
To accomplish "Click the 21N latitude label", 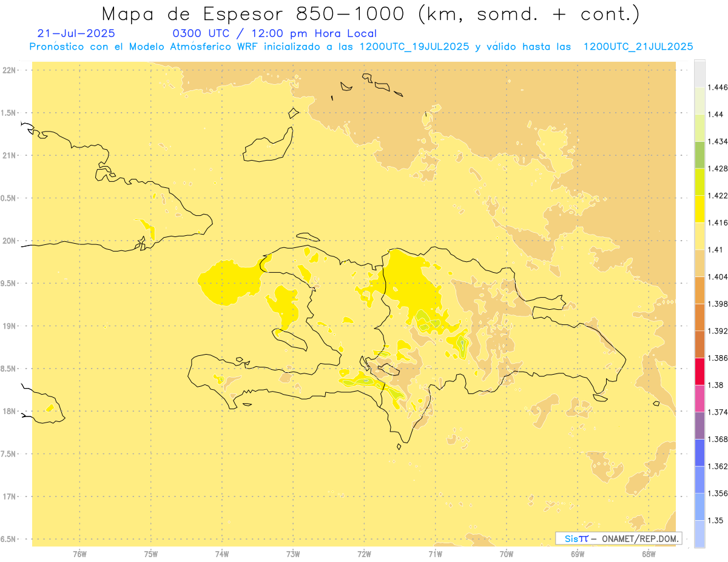I will tap(9, 155).
